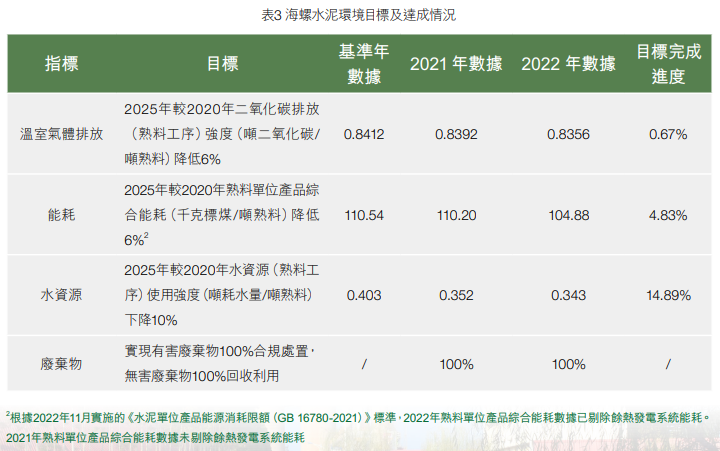Click footnote line starting 2021年熟料單位產品
This screenshot has height=451, width=720.
pyautogui.click(x=155, y=437)
